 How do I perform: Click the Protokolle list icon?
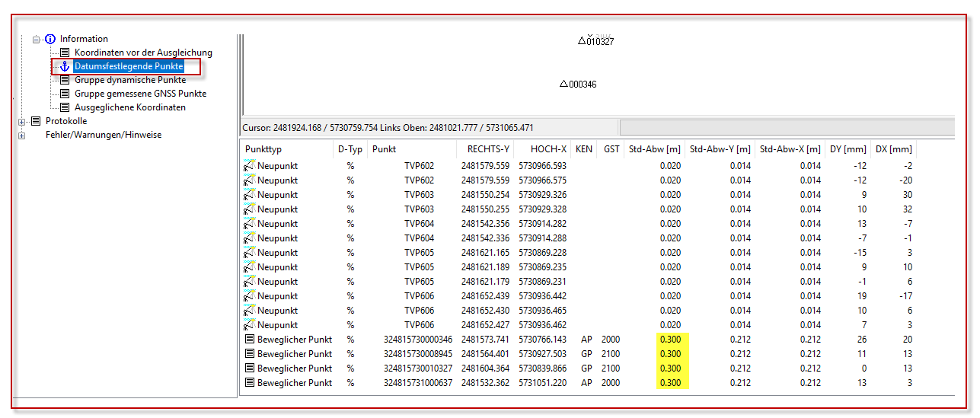click(x=36, y=121)
